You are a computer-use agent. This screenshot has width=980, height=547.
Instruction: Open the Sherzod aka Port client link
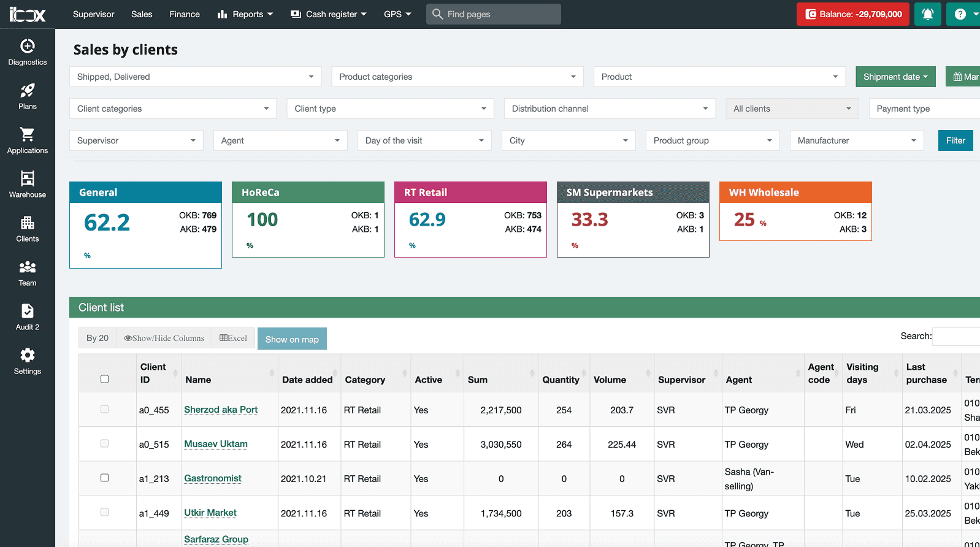pyautogui.click(x=221, y=410)
